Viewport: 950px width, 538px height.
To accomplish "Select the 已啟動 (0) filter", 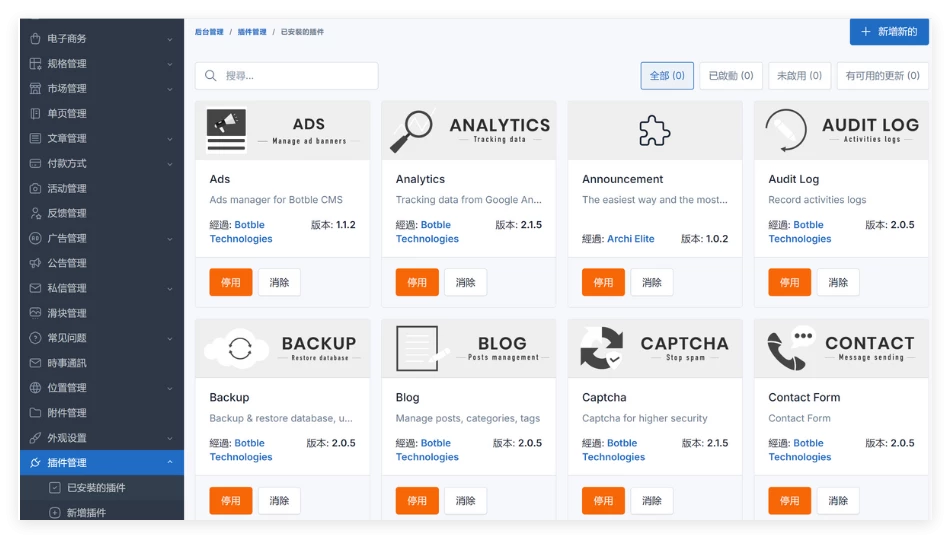I will click(730, 76).
